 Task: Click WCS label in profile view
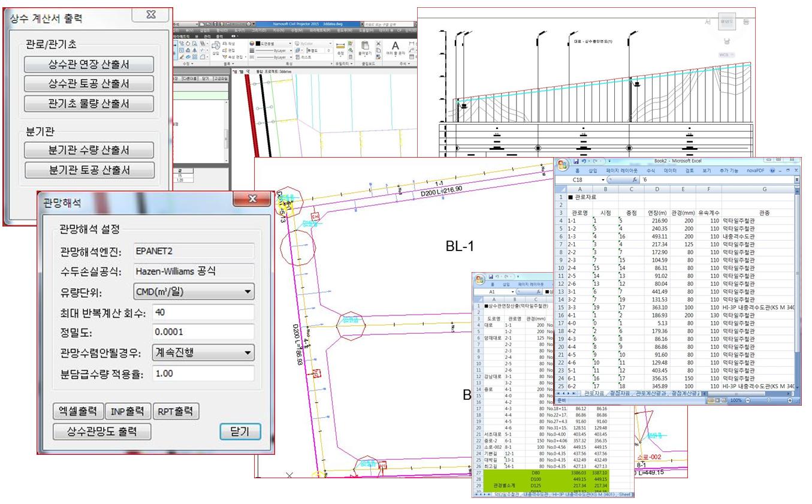725,54
